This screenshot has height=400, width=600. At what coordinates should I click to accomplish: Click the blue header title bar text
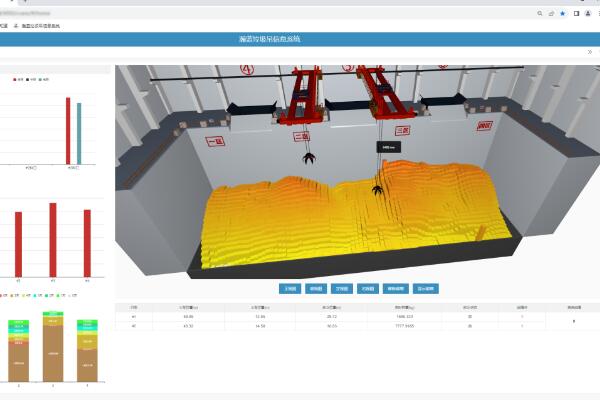point(270,39)
